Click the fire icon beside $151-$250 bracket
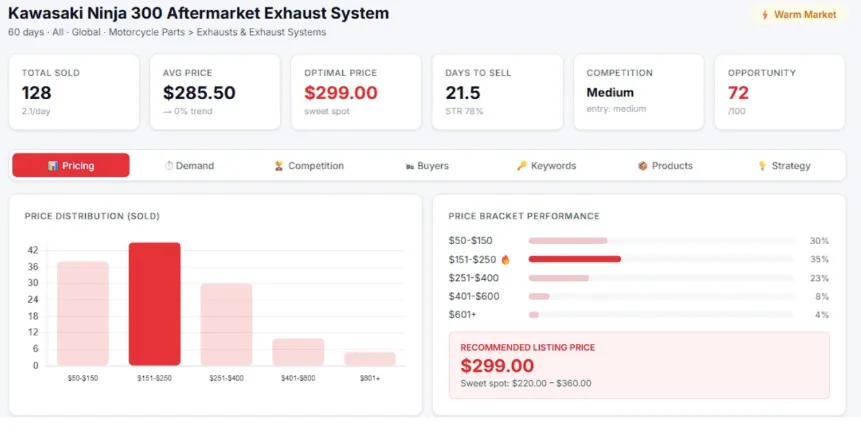This screenshot has width=861, height=432. 506,260
